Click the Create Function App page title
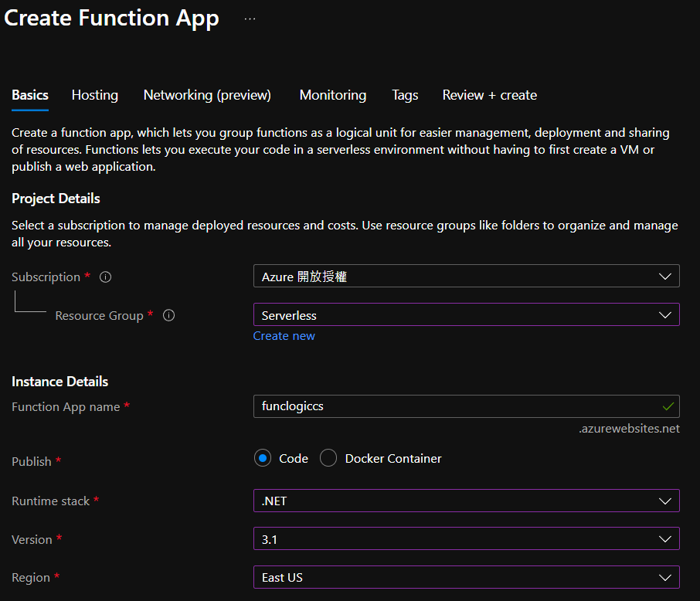Screen dimensions: 700x601 pyautogui.click(x=112, y=19)
